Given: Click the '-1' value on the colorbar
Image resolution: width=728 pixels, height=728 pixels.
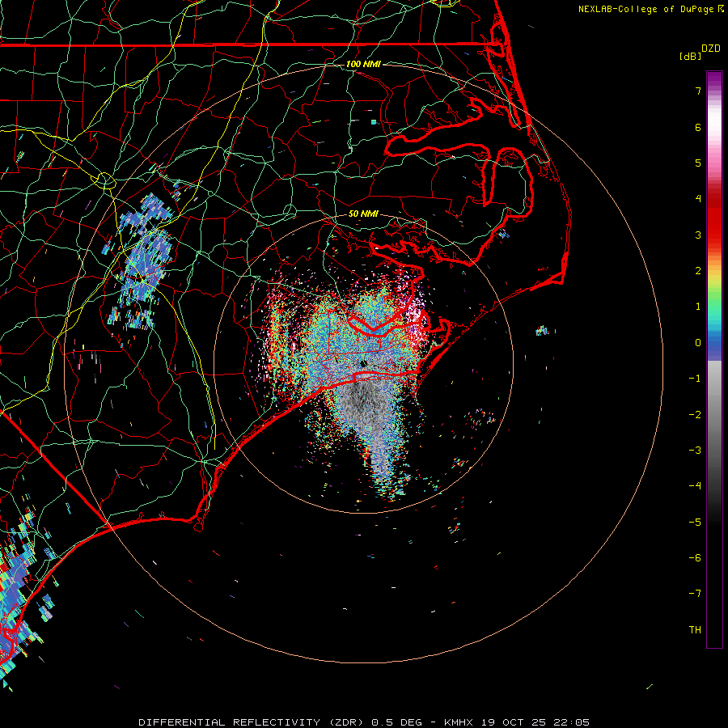Looking at the screenshot, I should pyautogui.click(x=695, y=379).
